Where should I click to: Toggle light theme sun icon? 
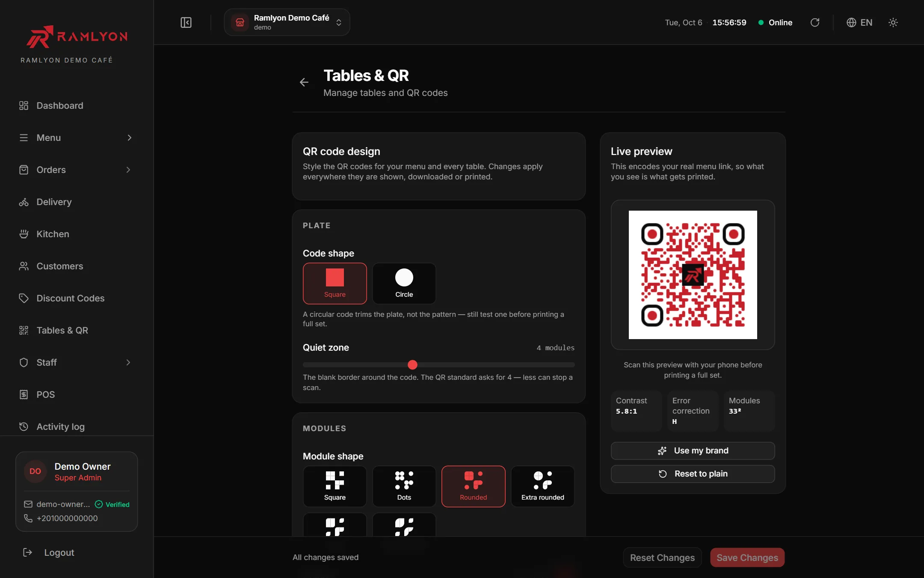pos(893,22)
